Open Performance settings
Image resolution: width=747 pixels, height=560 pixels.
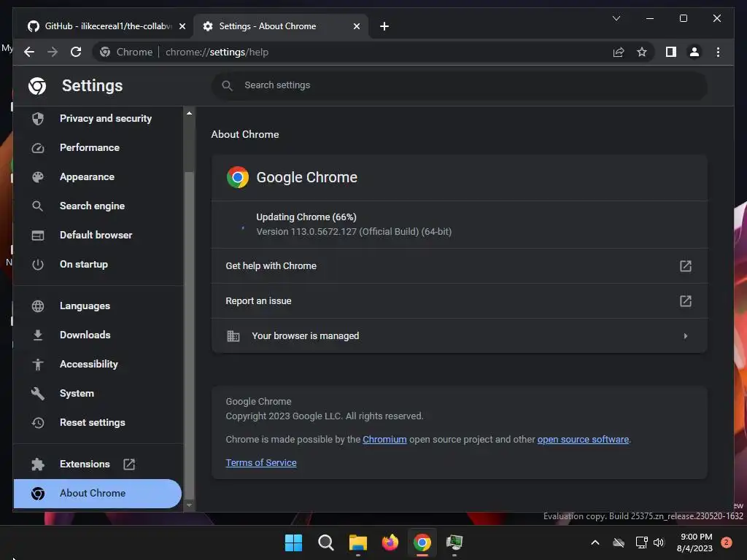click(x=98, y=147)
